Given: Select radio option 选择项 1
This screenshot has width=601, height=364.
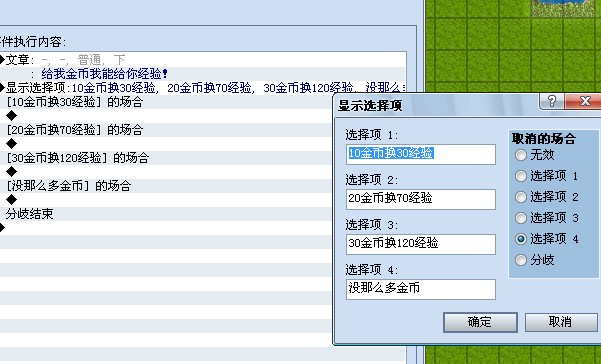Looking at the screenshot, I should coord(546,176).
